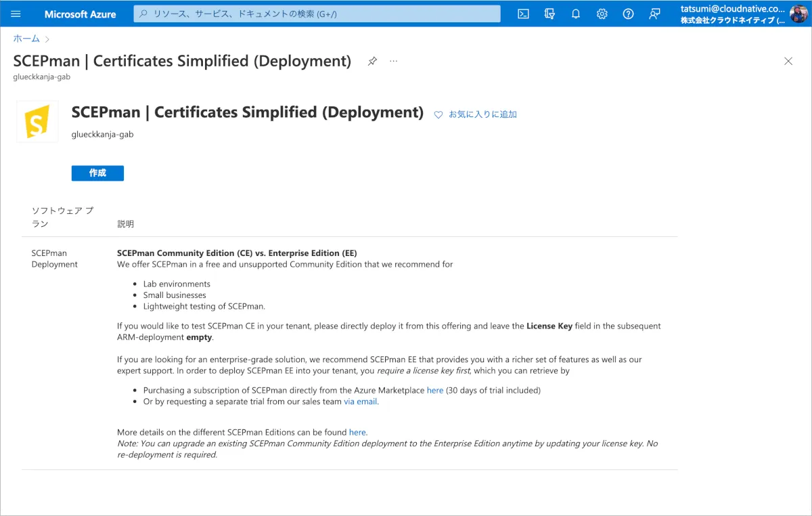Open the Azure portal hamburger menu
The height and width of the screenshot is (516, 812).
pos(16,14)
